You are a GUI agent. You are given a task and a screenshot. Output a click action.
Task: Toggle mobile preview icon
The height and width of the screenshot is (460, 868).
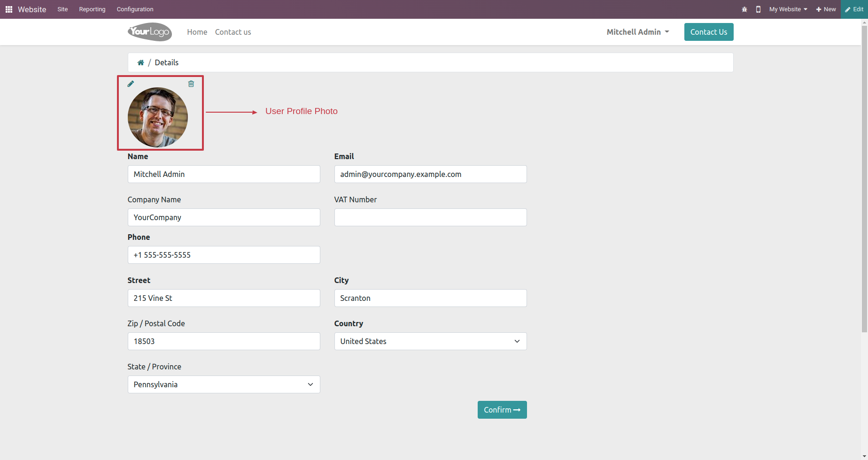click(758, 9)
